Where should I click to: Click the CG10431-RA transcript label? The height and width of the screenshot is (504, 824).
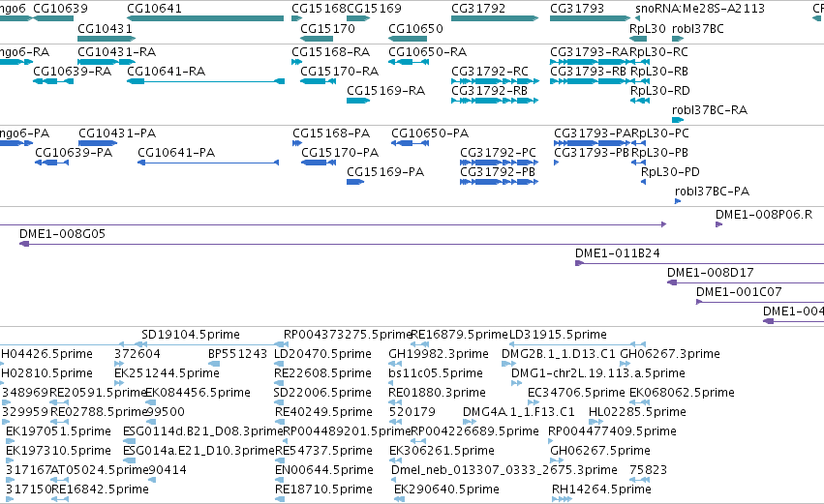[116, 52]
